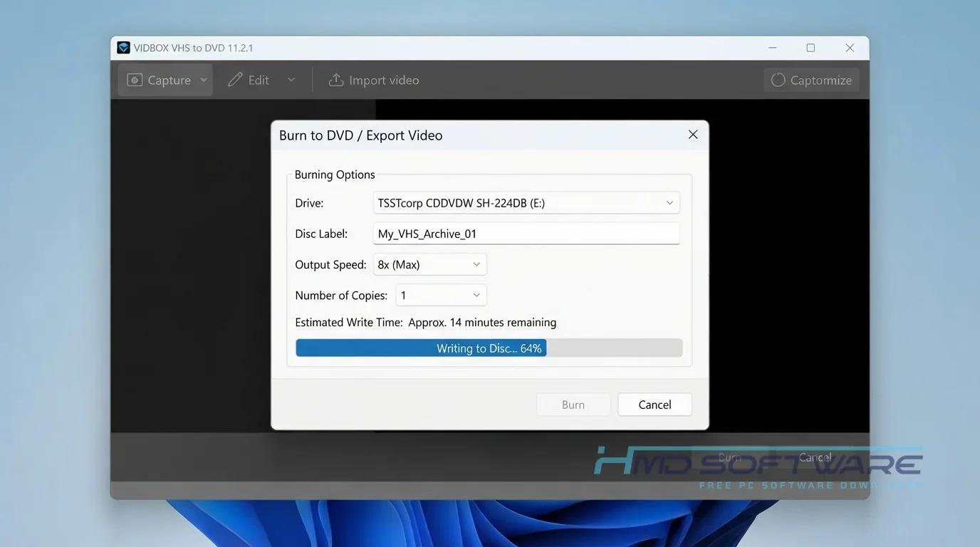Viewport: 980px width, 547px height.
Task: Expand the Edit dropdown chevron
Action: [291, 80]
